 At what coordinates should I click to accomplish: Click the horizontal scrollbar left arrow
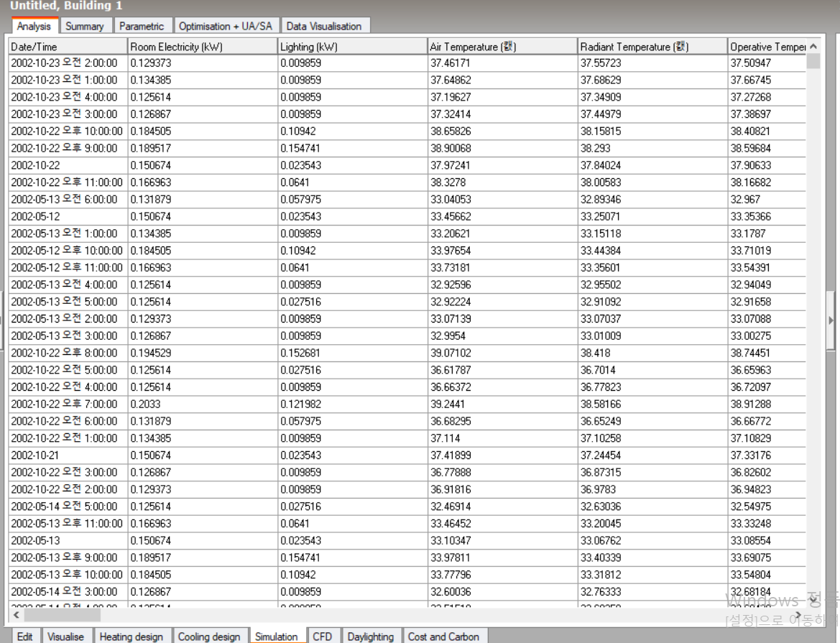pyautogui.click(x=17, y=615)
